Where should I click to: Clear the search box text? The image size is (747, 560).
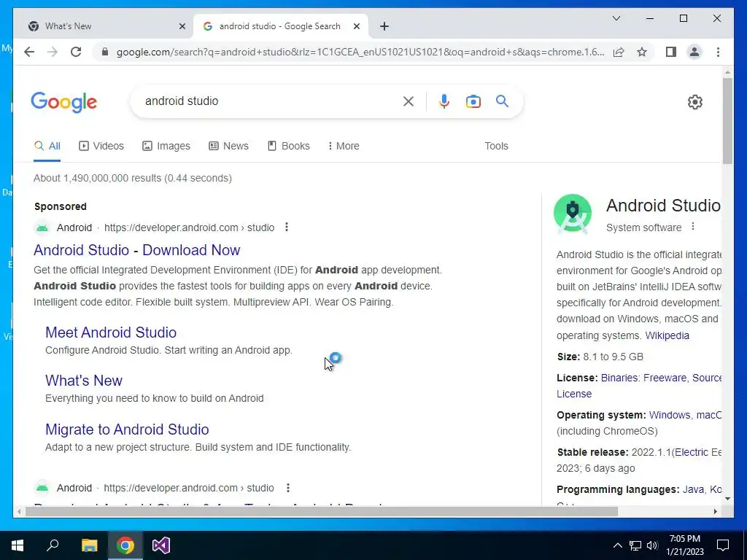[x=409, y=101]
